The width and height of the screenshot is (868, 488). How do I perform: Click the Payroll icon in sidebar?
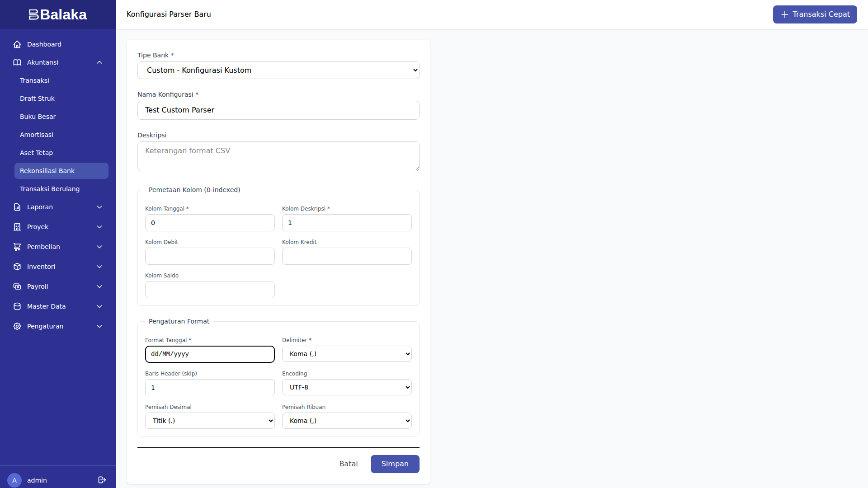[x=17, y=286]
